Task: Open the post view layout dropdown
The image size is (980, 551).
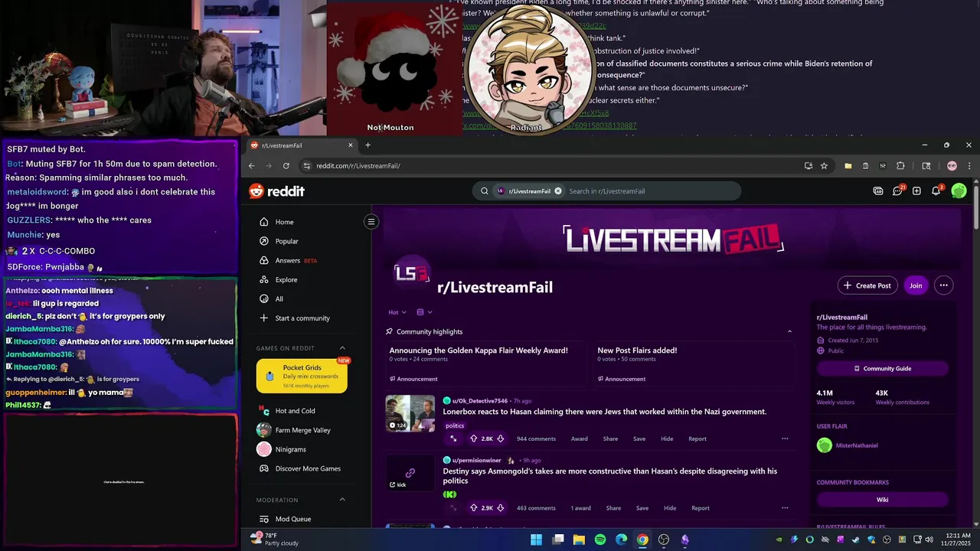Action: [424, 312]
